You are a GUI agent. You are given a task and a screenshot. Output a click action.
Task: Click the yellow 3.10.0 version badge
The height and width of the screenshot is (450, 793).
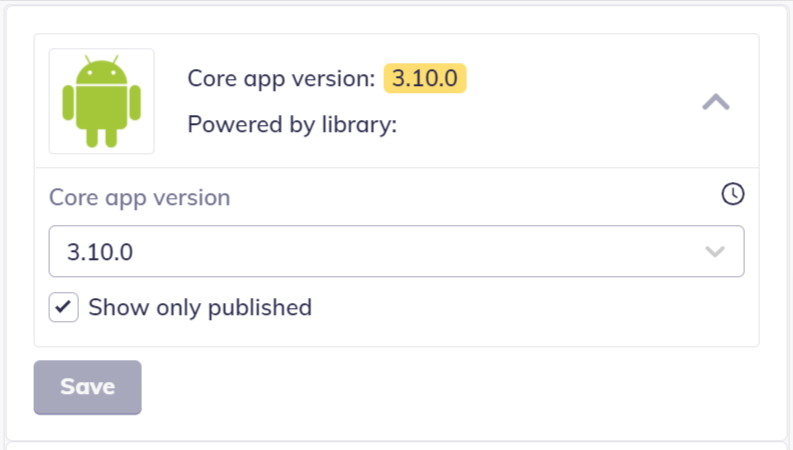(x=425, y=78)
